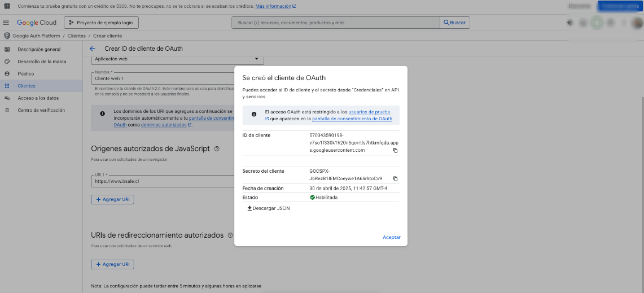Select Clientes in the sidebar
This screenshot has height=293, width=644.
click(27, 86)
